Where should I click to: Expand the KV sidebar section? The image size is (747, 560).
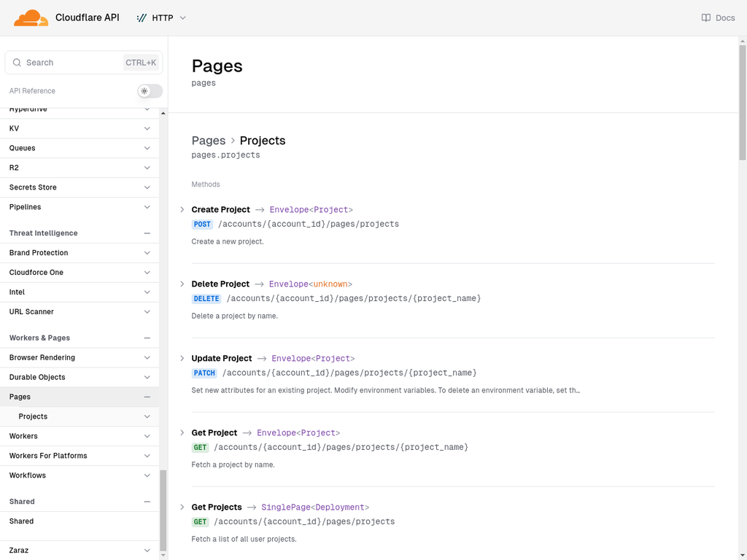(147, 128)
